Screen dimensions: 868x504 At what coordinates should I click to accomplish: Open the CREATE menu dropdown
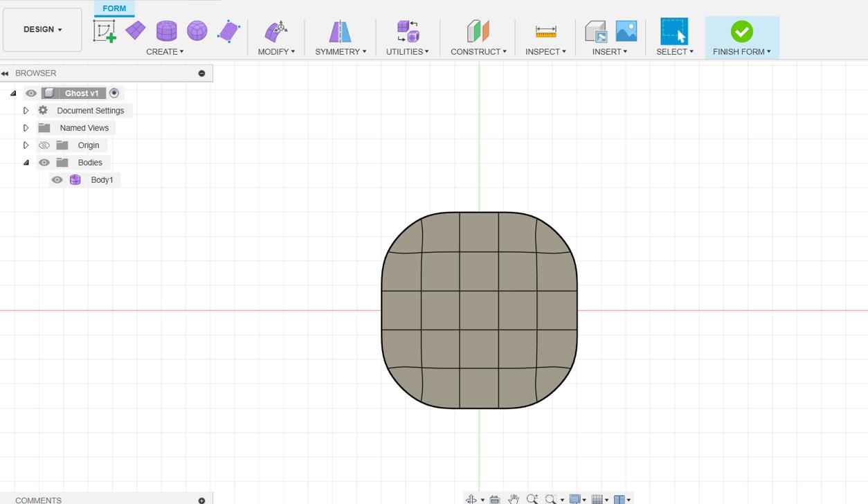coord(165,52)
